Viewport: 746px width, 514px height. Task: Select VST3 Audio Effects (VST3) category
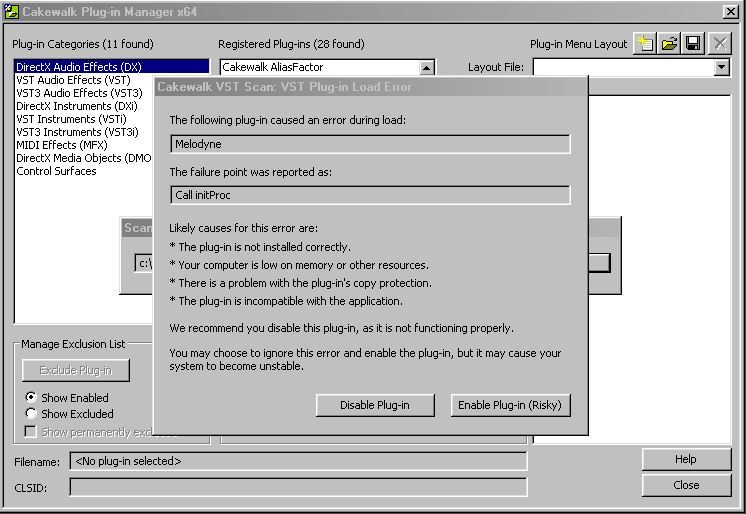pos(79,93)
